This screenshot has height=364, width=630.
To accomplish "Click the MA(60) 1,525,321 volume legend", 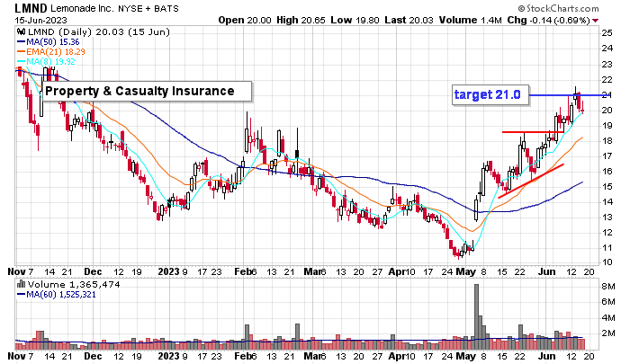I will tap(61, 295).
